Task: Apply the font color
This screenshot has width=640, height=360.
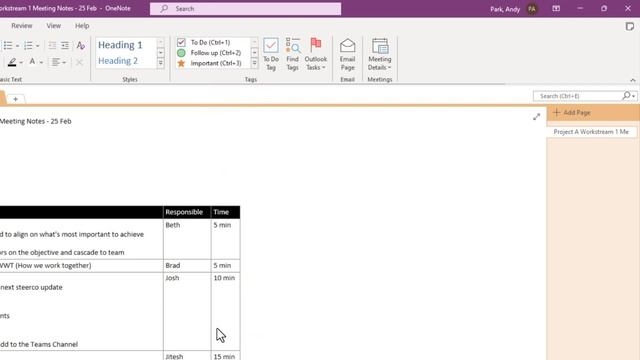Action: pos(32,62)
